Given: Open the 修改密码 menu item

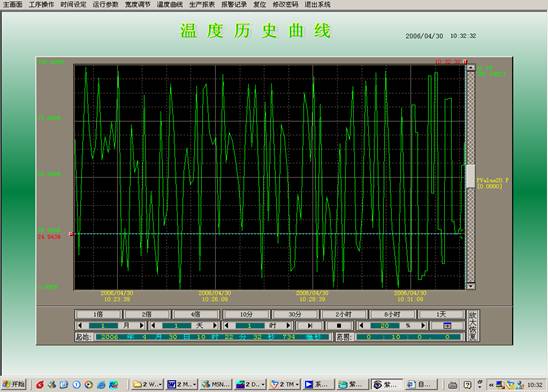Looking at the screenshot, I should point(286,5).
